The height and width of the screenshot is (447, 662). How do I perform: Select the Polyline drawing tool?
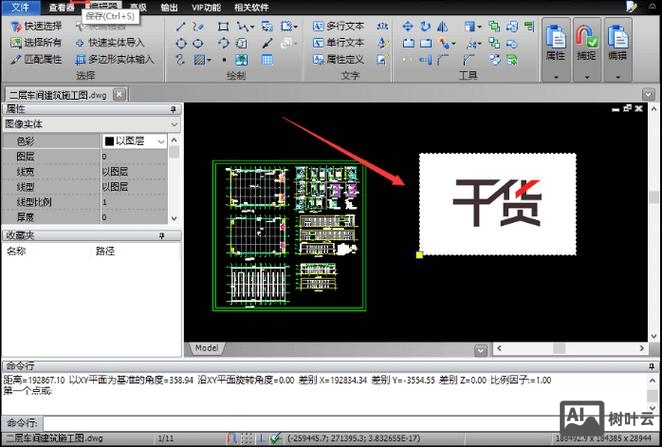[243, 27]
